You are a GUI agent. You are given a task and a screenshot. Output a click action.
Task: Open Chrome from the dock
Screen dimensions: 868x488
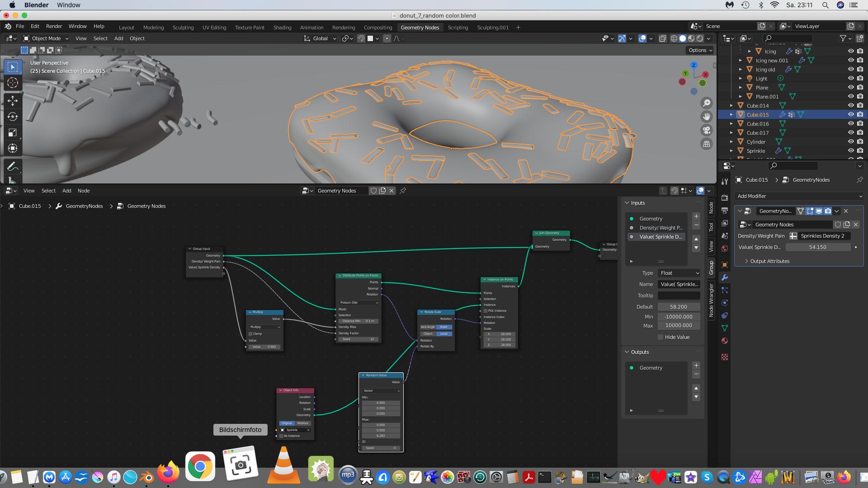pos(200,466)
